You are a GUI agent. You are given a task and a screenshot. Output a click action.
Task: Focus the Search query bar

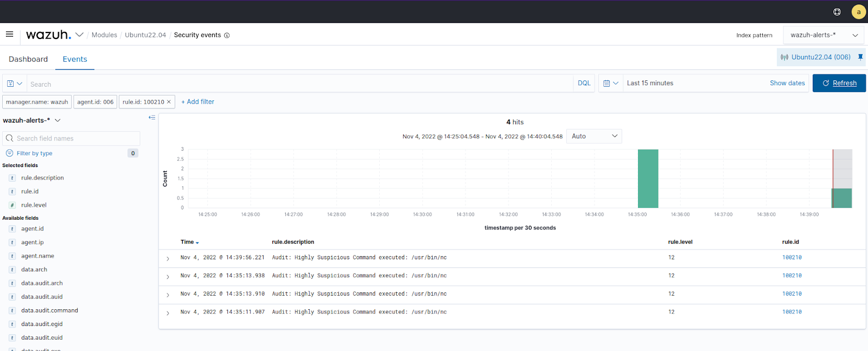[299, 84]
